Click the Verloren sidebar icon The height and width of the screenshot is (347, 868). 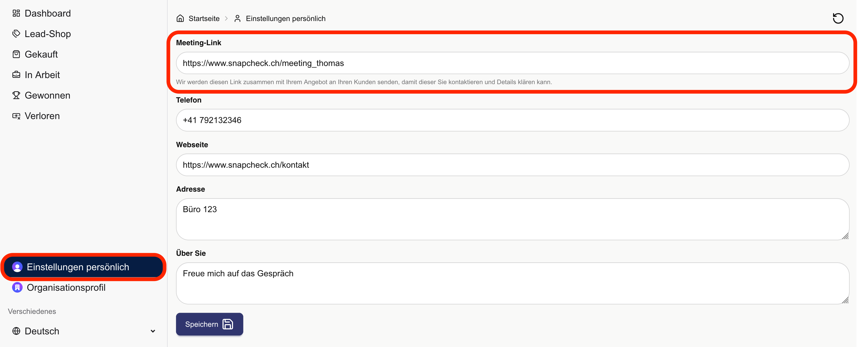pyautogui.click(x=16, y=116)
